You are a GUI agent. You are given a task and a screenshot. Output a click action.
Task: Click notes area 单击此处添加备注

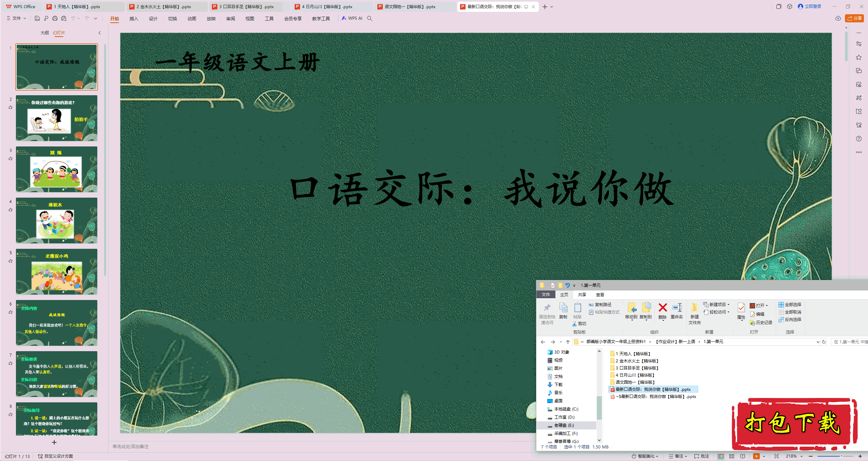pos(131,446)
